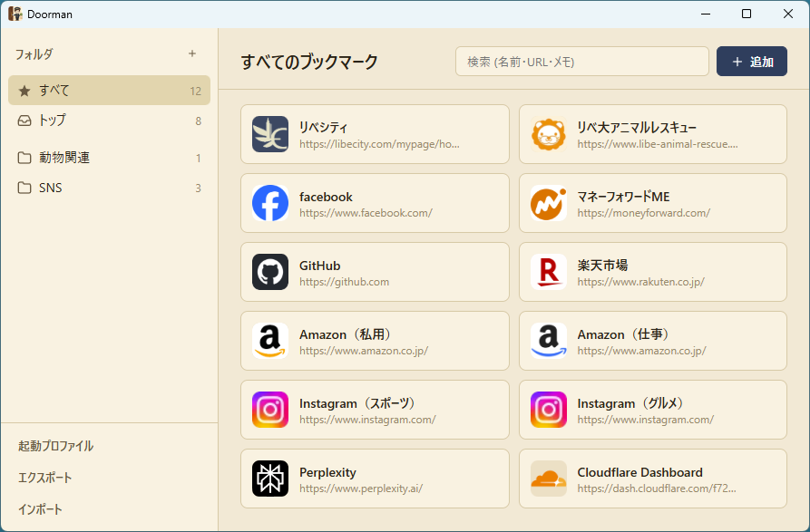Click the Cloudflare Dashboard title text
This screenshot has height=532, width=810.
(640, 472)
